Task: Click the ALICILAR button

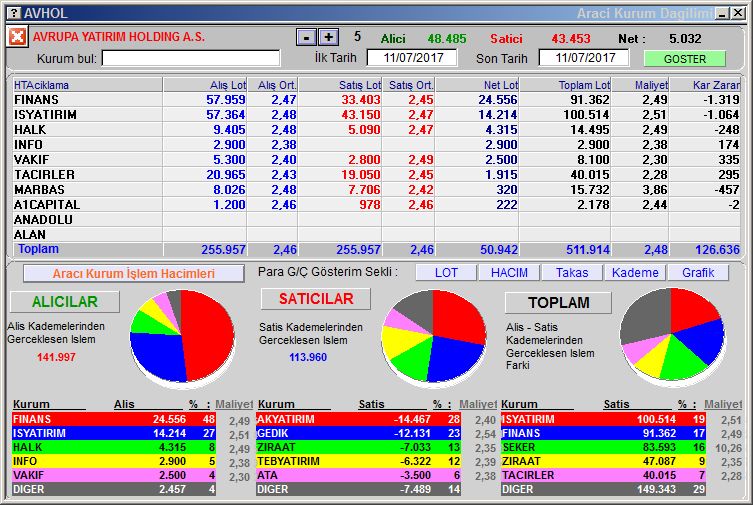Action: click(x=65, y=301)
